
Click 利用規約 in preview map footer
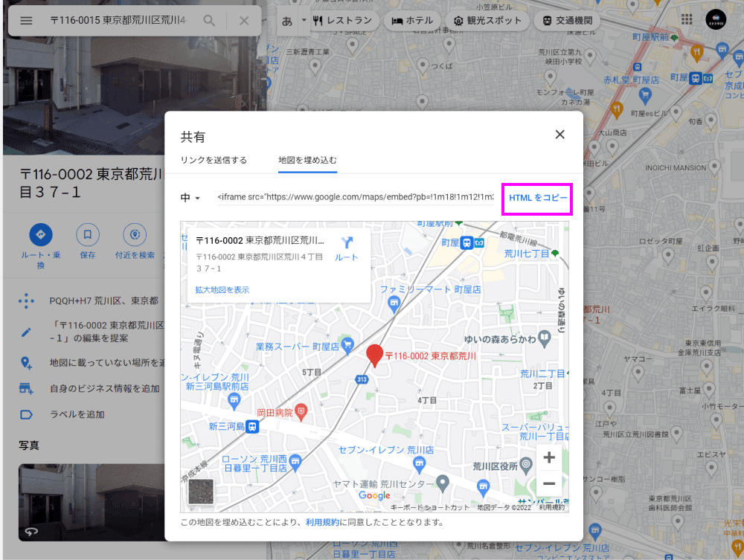click(552, 507)
